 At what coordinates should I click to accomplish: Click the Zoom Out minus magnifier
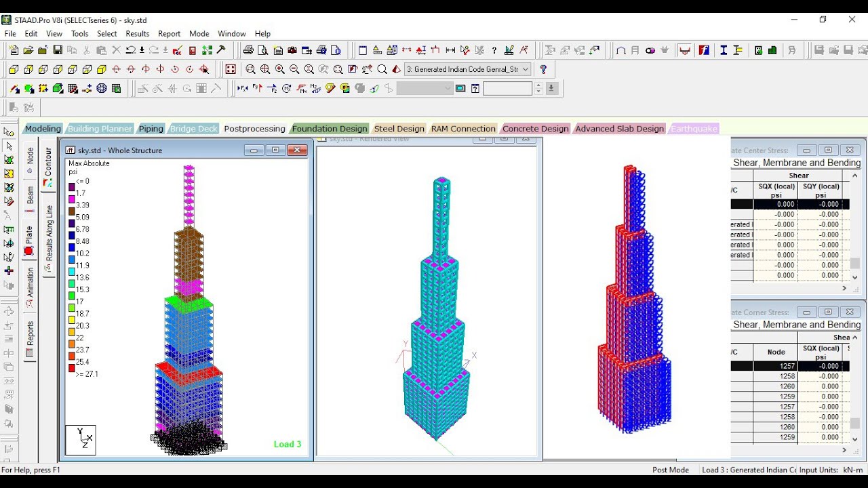(x=294, y=69)
